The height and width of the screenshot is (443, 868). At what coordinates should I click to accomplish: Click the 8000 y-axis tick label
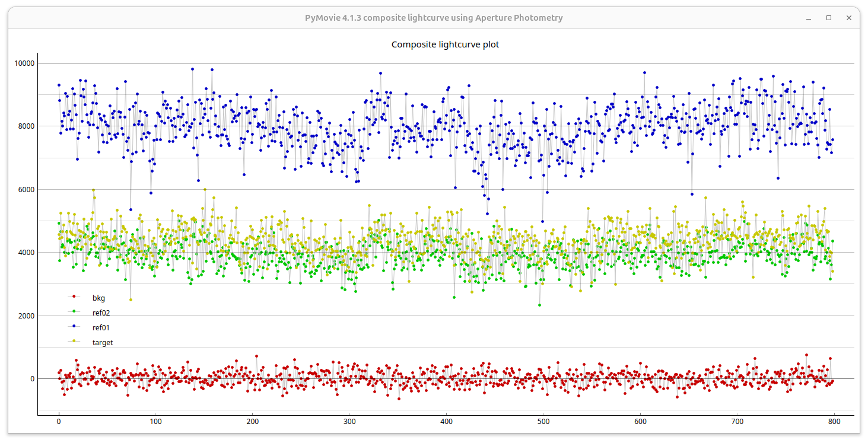(26, 126)
